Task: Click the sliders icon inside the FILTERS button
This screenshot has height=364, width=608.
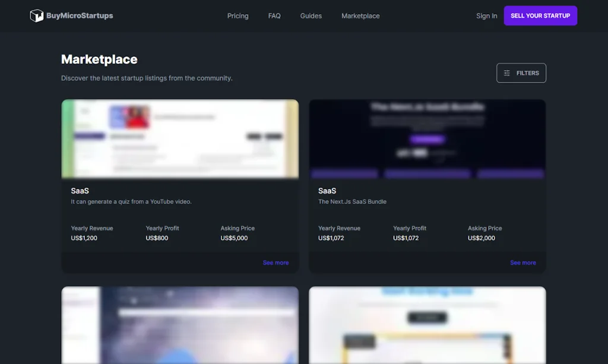Action: coord(507,72)
